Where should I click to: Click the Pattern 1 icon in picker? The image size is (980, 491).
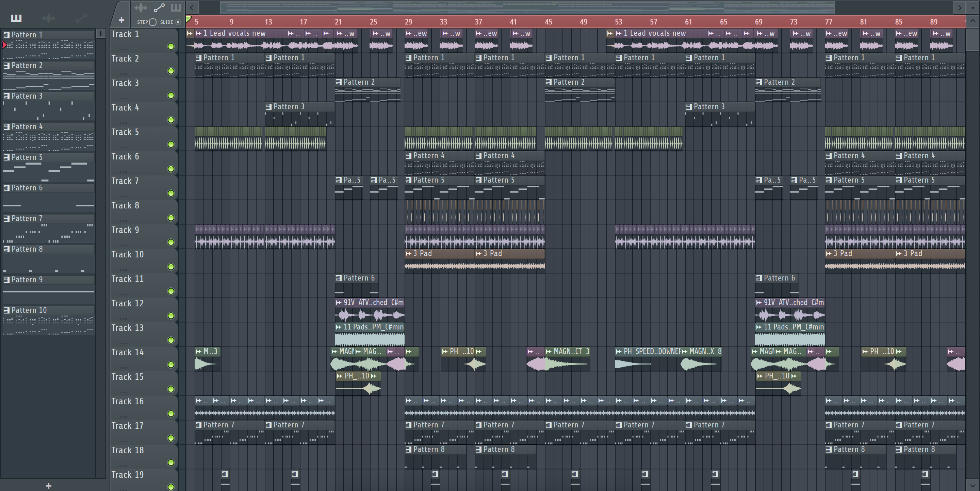pyautogui.click(x=6, y=35)
